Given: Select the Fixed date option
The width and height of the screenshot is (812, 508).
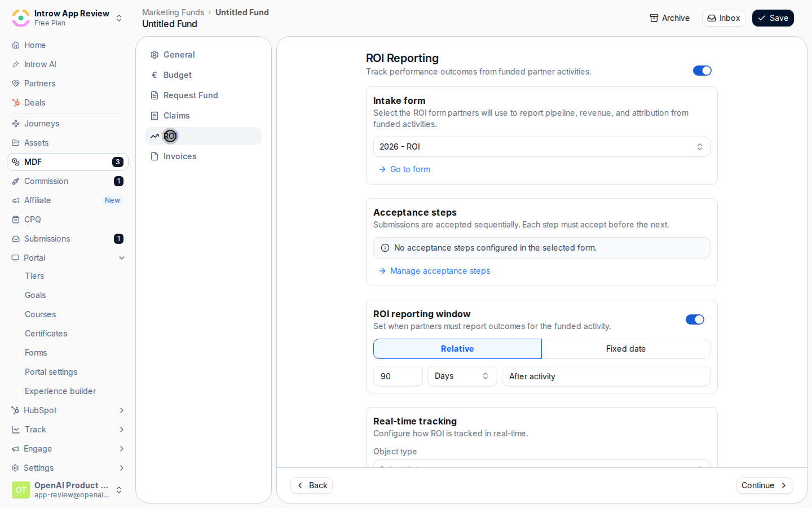Looking at the screenshot, I should point(626,349).
